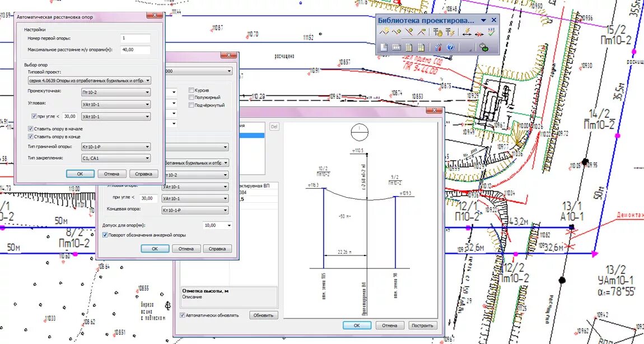Open the Типовой проект 'серия 4.0639' dropdown

[x=89, y=81]
